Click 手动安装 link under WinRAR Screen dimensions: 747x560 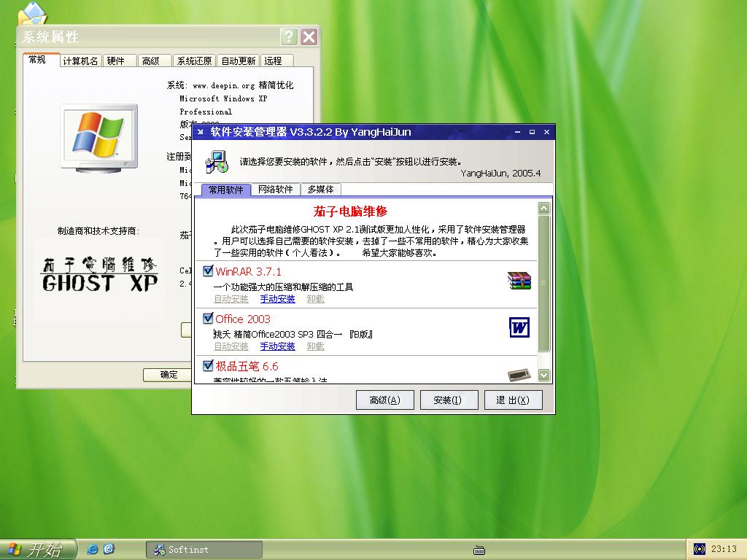277,299
